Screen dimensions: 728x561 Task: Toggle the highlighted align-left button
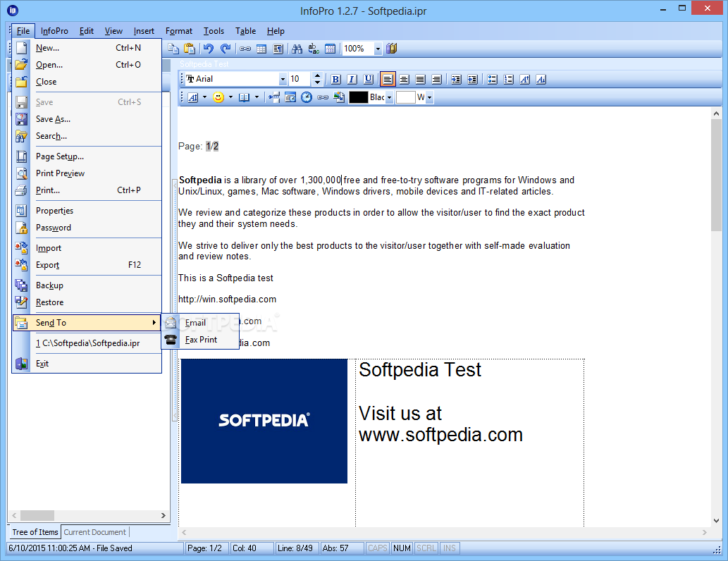pyautogui.click(x=388, y=80)
